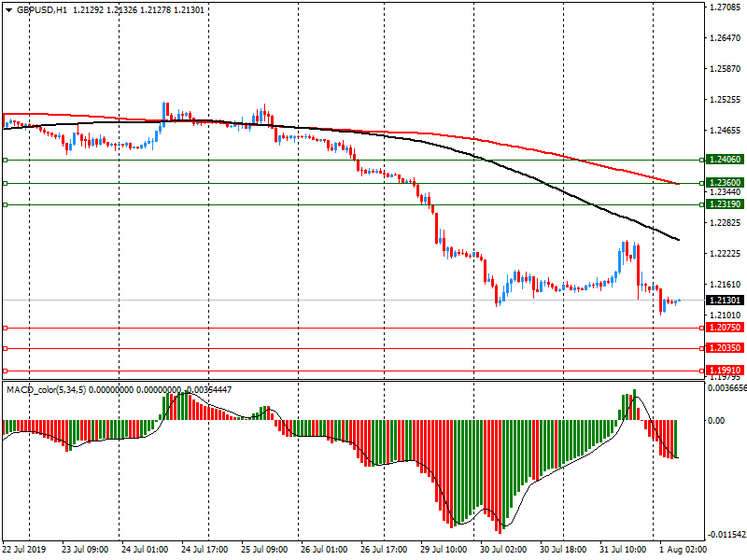The width and height of the screenshot is (747, 560).
Task: Click the 26 Jul 01:00 time label
Action: [x=324, y=550]
